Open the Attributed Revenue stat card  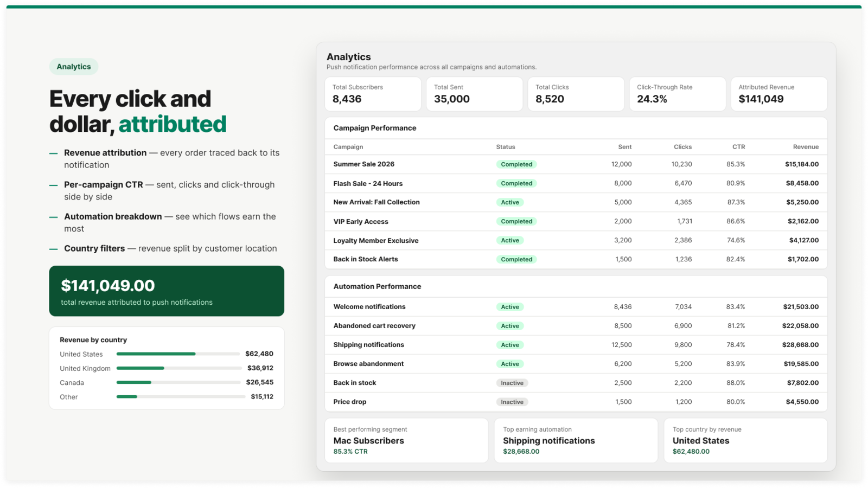tap(779, 94)
